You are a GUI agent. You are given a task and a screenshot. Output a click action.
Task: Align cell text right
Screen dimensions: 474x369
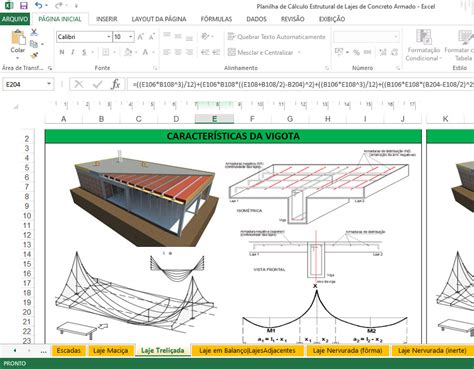189,52
